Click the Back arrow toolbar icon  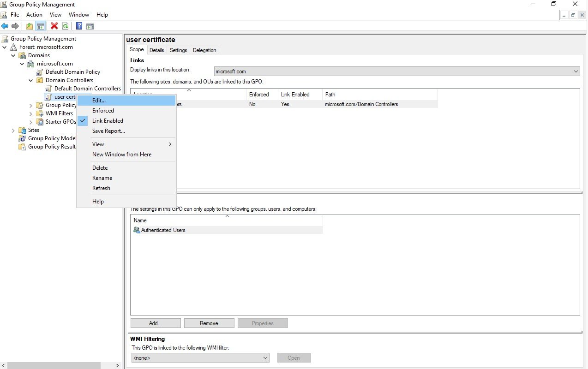click(5, 26)
